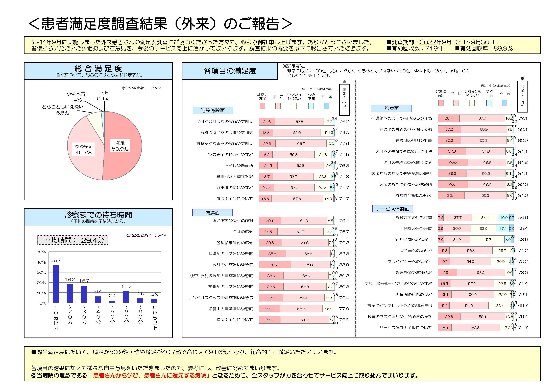Click the 総合満足度 panel header
The height and width of the screenshot is (392, 555).
pos(98,71)
